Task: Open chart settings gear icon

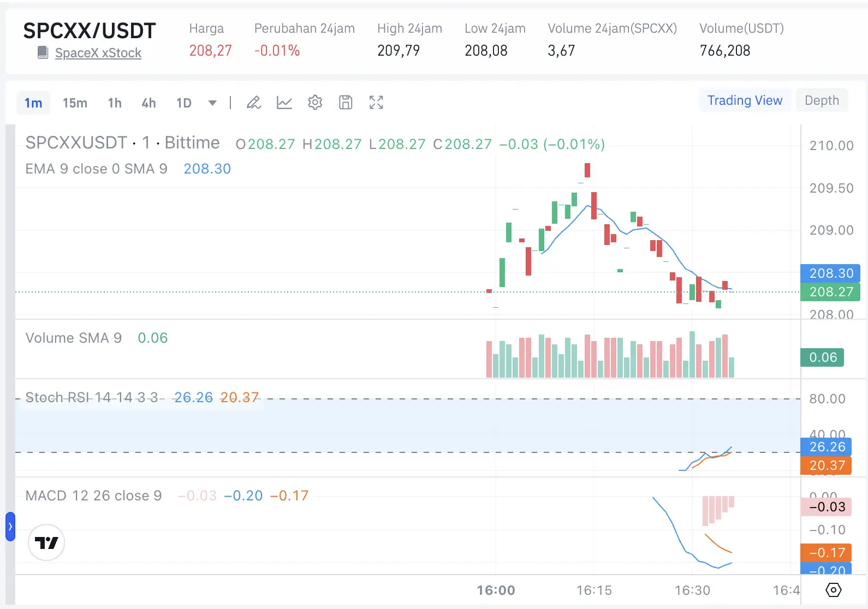Action: click(315, 103)
